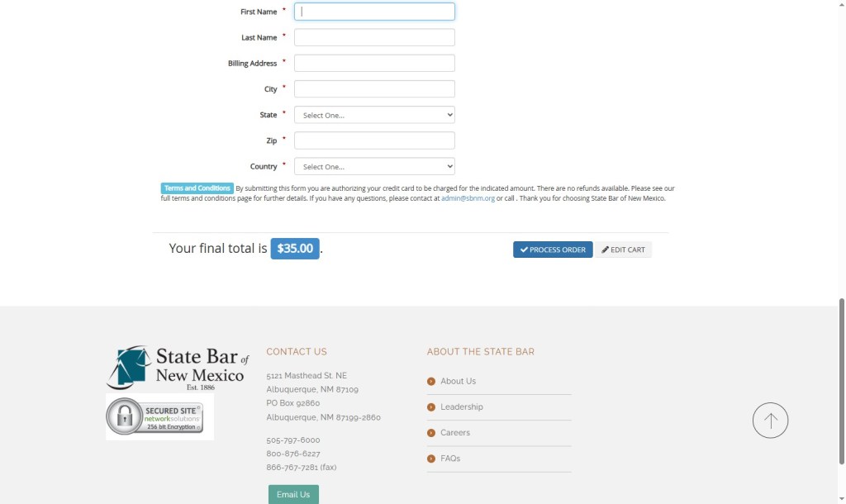Viewport: 846px width, 504px height.
Task: Click the admin@sbnm.org email link
Action: pyautogui.click(x=468, y=199)
